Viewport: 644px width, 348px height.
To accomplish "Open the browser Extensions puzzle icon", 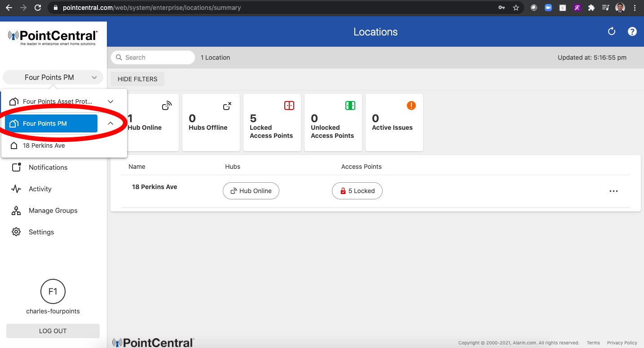I will [591, 8].
